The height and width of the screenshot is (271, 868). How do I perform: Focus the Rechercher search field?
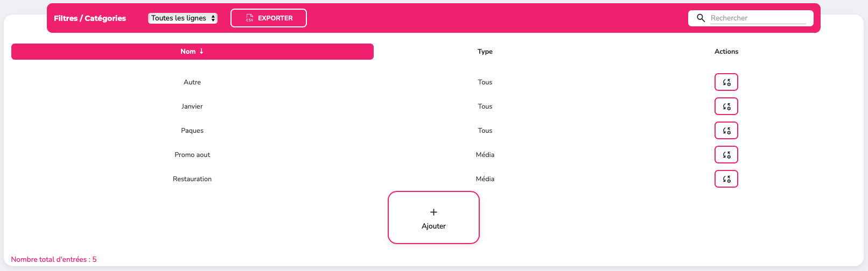tap(758, 18)
